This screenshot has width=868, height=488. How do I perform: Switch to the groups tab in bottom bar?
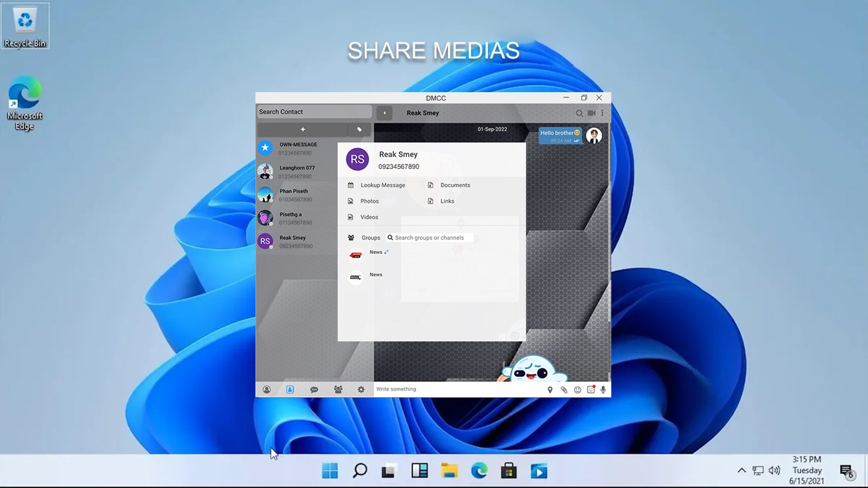click(x=338, y=390)
